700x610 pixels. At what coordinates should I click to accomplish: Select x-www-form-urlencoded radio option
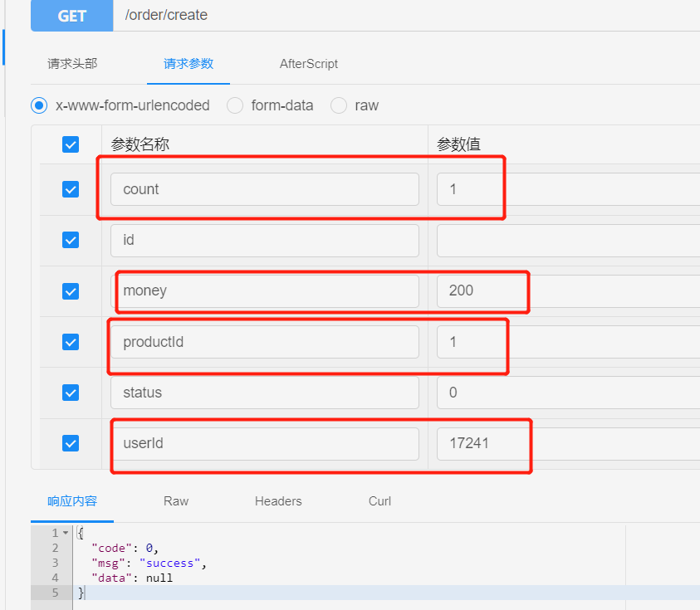click(x=39, y=105)
